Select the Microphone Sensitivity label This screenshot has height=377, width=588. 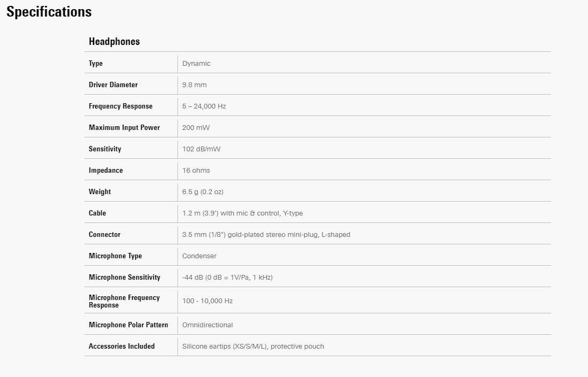click(125, 278)
